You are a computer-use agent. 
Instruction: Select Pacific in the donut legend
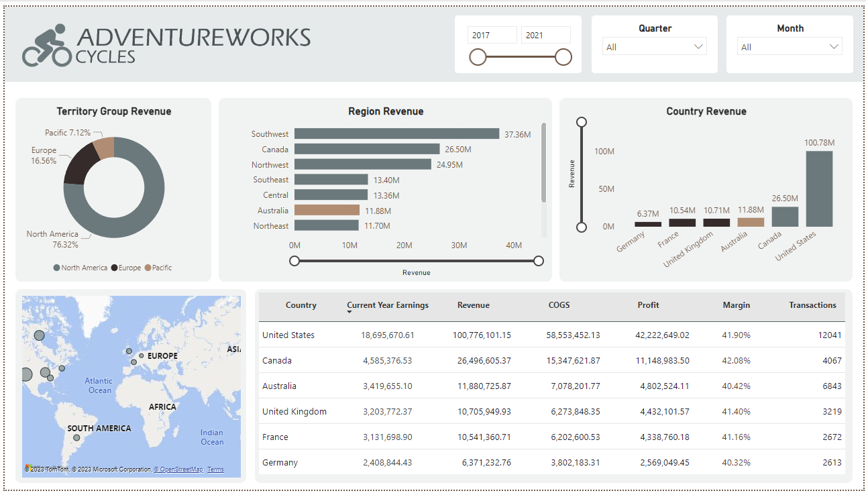158,268
